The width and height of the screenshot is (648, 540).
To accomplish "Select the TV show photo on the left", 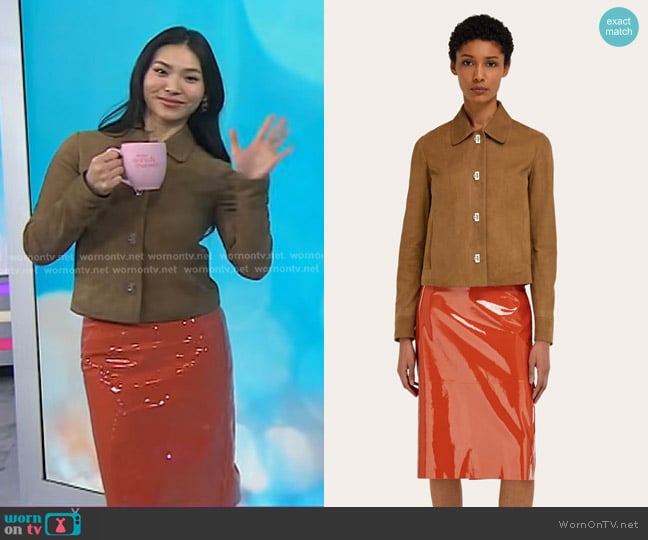I will [162, 253].
